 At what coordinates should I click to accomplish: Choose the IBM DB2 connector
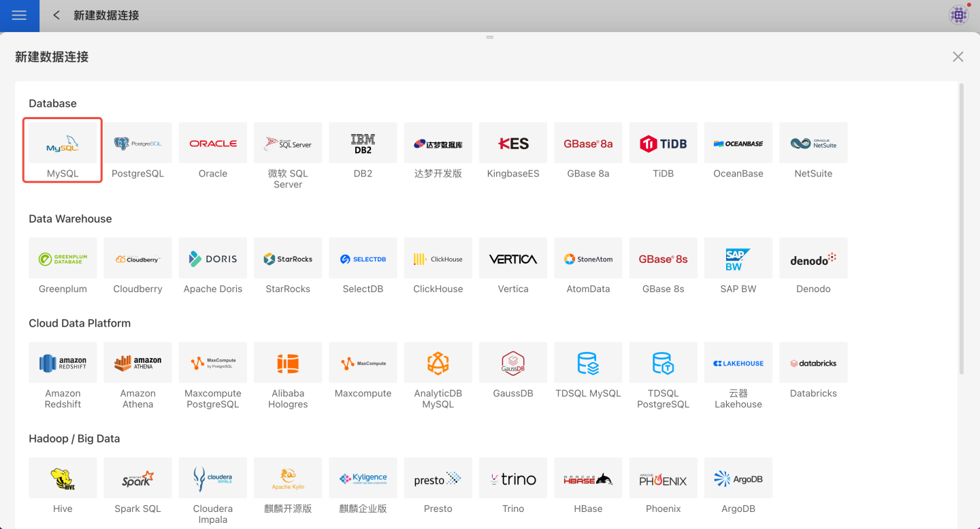363,144
